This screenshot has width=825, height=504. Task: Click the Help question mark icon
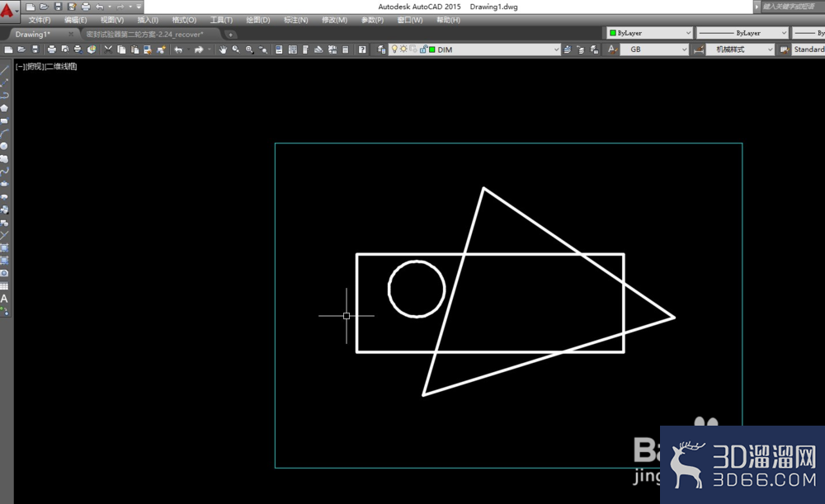[362, 49]
